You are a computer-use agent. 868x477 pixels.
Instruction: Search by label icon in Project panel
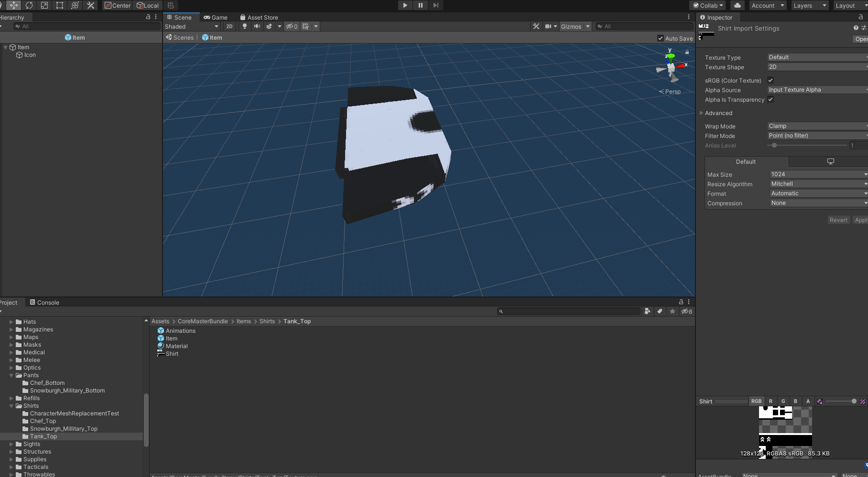[660, 311]
